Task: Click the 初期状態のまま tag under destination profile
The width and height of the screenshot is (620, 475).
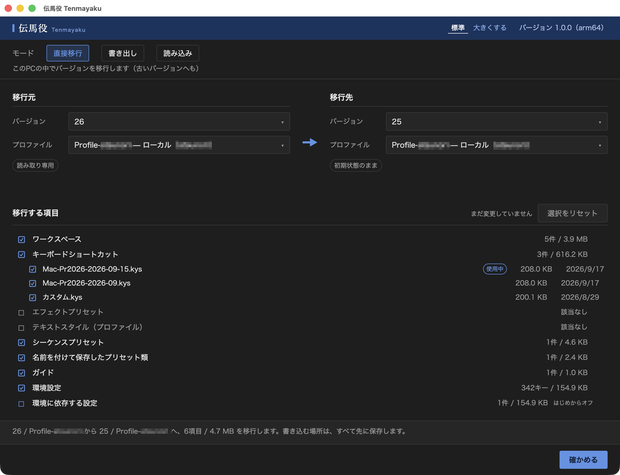Action: click(x=355, y=165)
